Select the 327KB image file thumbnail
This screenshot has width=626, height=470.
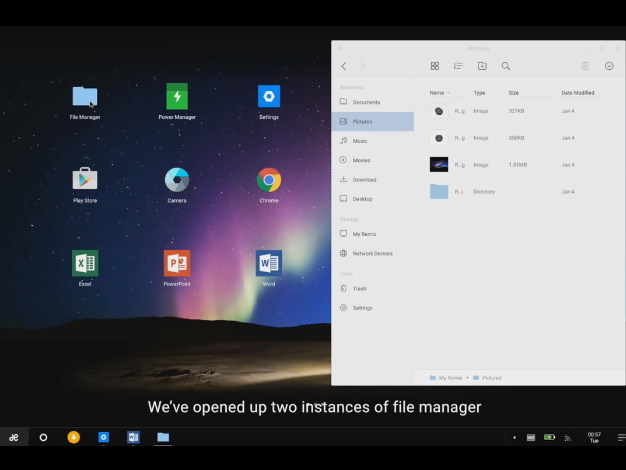pos(439,111)
